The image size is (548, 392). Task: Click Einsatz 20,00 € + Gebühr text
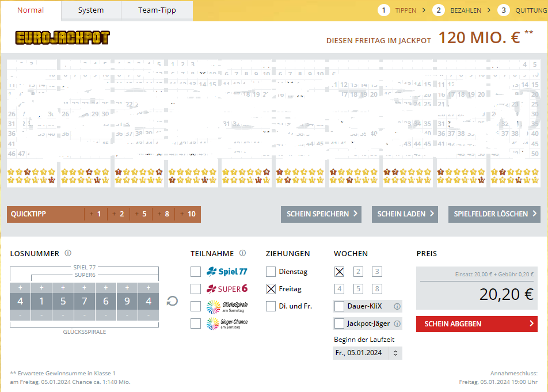(x=494, y=275)
